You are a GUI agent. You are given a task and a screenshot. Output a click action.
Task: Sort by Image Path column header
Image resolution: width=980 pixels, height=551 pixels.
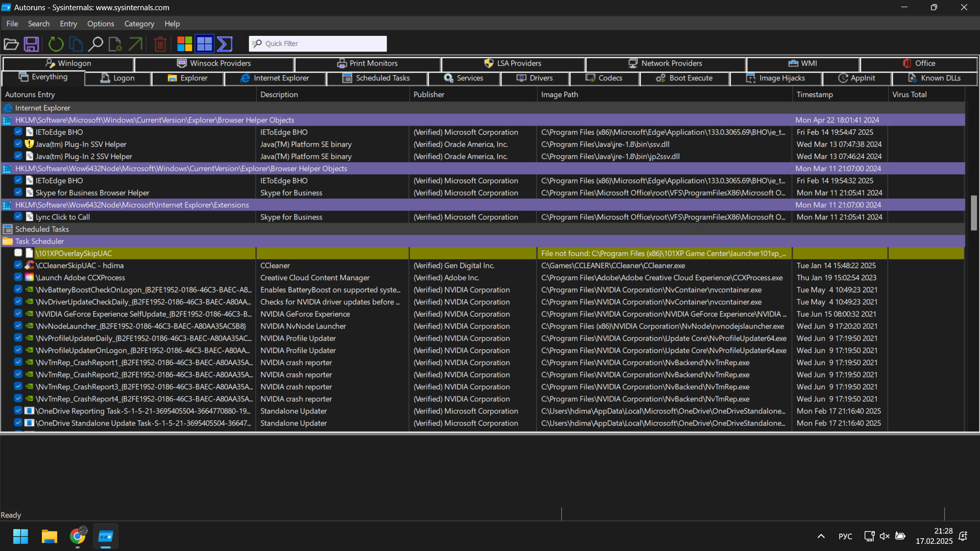point(664,94)
